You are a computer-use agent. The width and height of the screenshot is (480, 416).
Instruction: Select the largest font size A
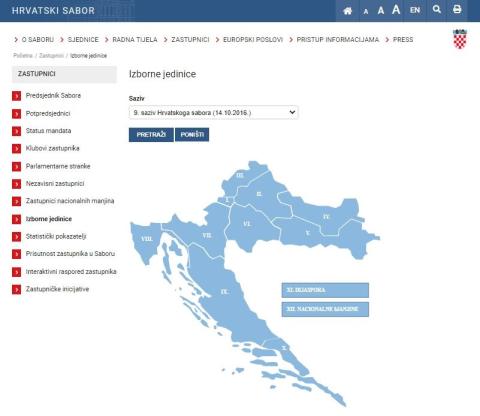click(x=396, y=10)
